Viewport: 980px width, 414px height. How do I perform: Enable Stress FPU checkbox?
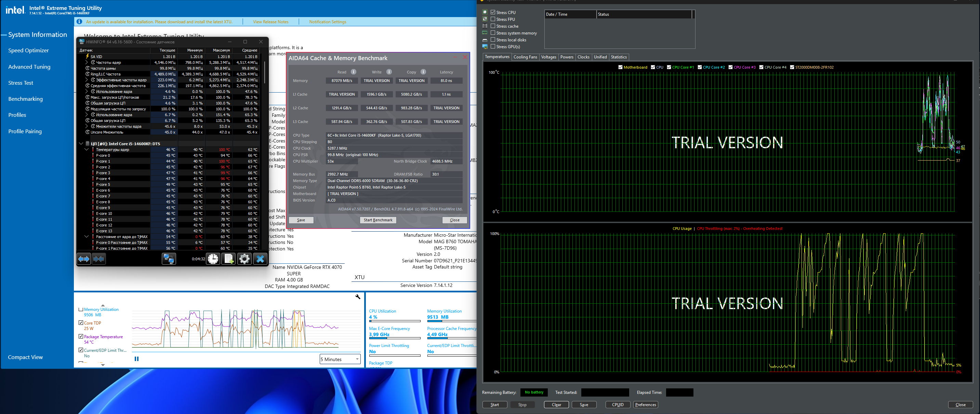pyautogui.click(x=493, y=19)
